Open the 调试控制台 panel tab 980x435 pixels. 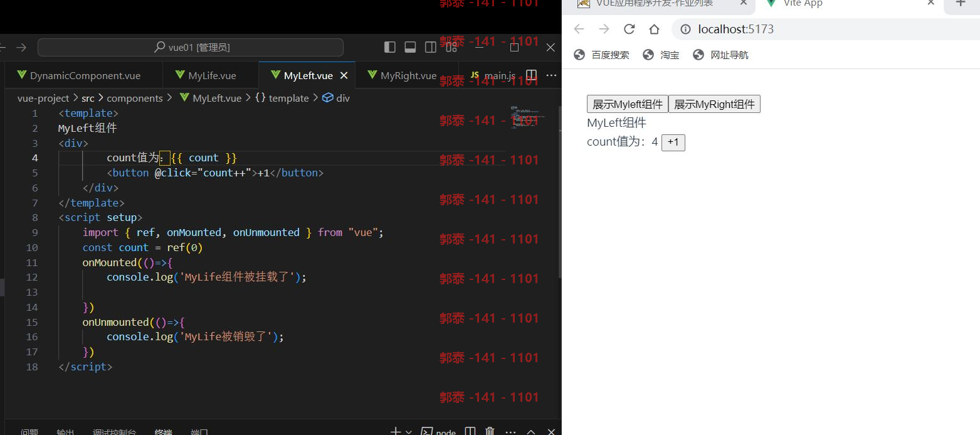pyautogui.click(x=114, y=432)
